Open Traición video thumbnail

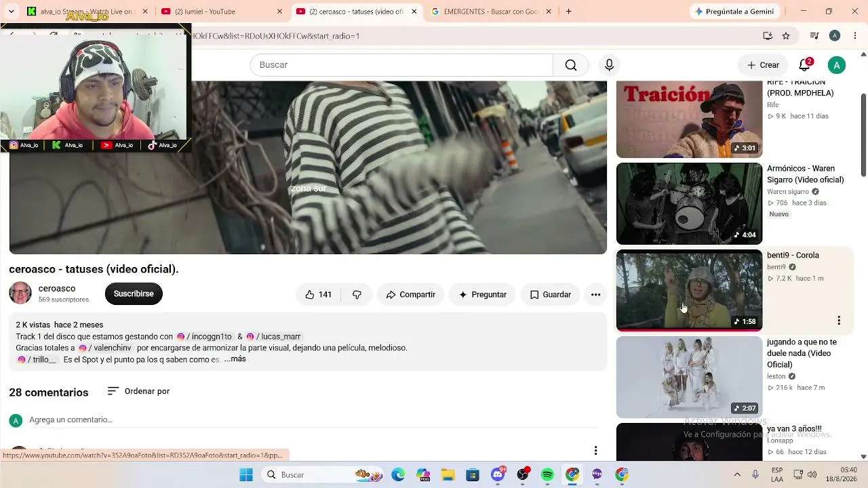pos(689,119)
